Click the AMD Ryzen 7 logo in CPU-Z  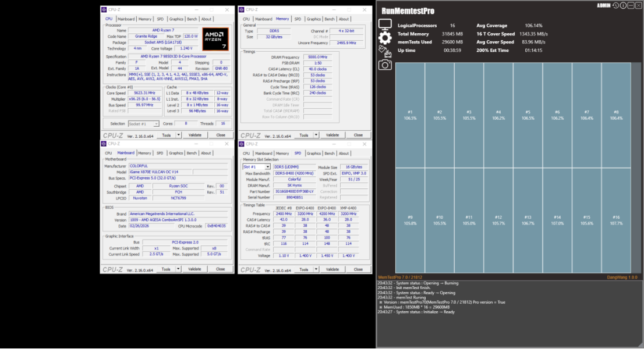click(x=215, y=40)
